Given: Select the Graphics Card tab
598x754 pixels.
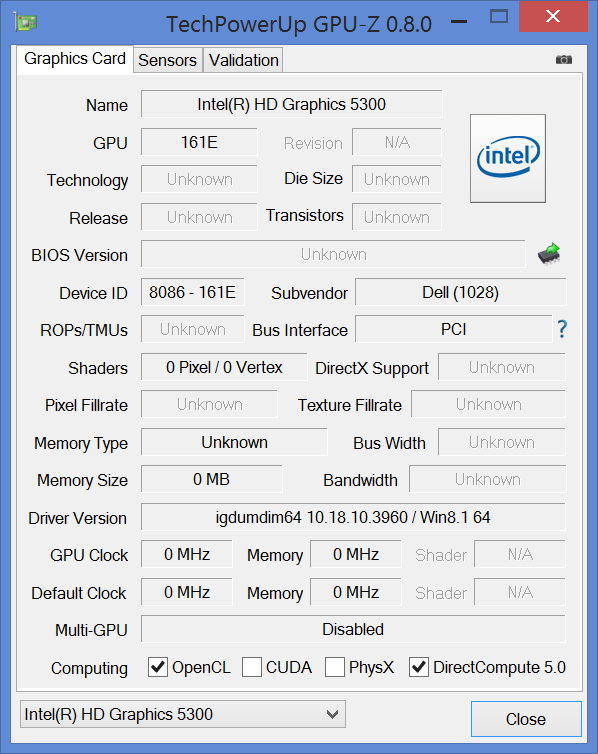Looking at the screenshot, I should coord(75,59).
